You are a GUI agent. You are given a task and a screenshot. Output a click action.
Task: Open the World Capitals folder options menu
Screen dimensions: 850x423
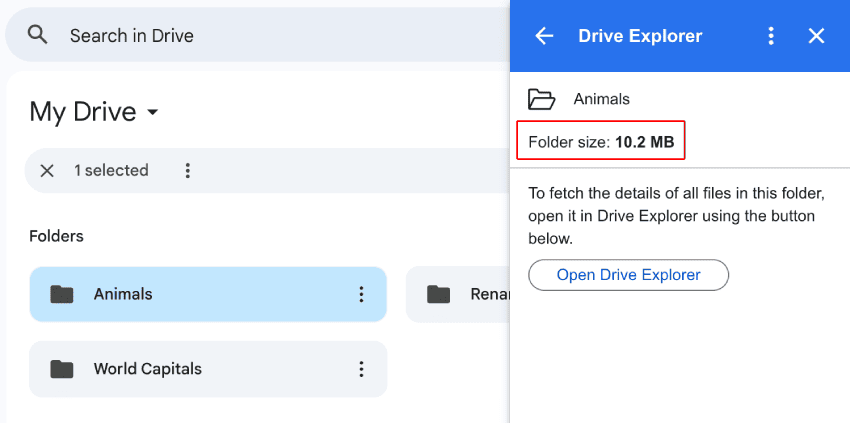361,369
